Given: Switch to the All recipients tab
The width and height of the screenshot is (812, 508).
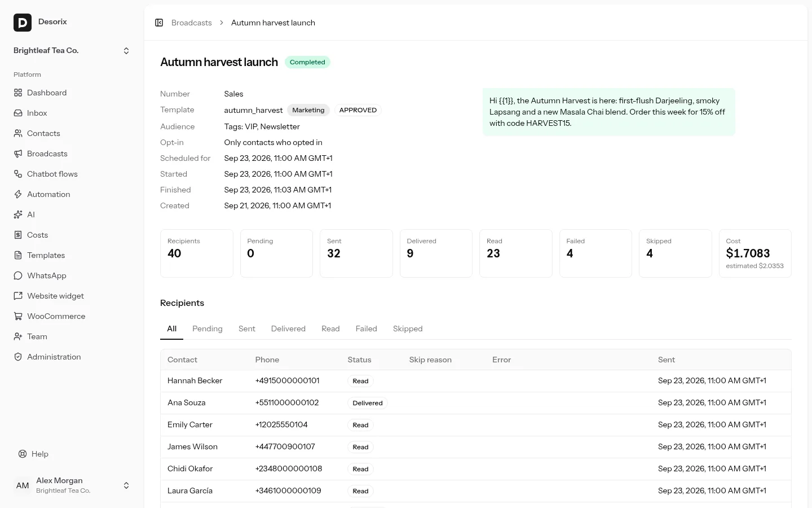Looking at the screenshot, I should [x=171, y=329].
